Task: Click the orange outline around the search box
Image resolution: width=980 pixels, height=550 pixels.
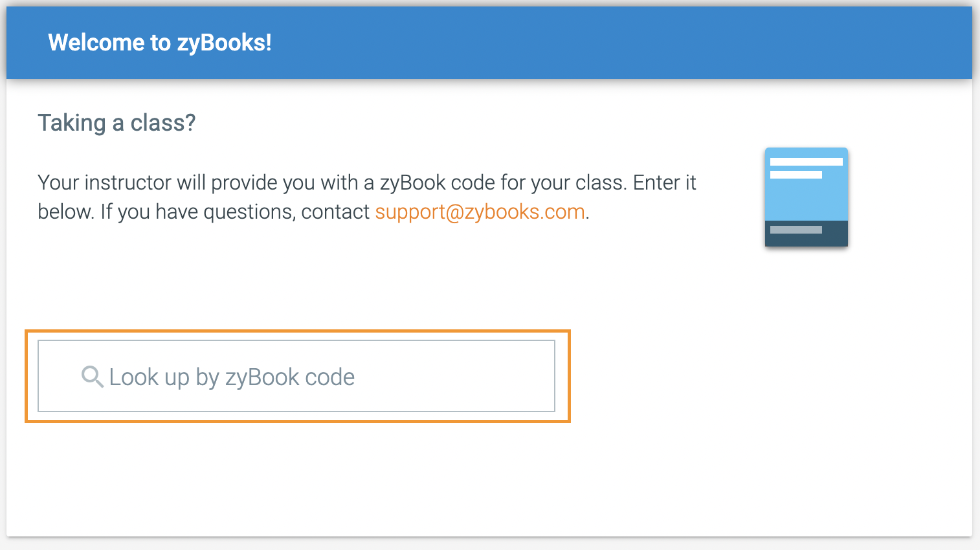Action: click(x=298, y=331)
